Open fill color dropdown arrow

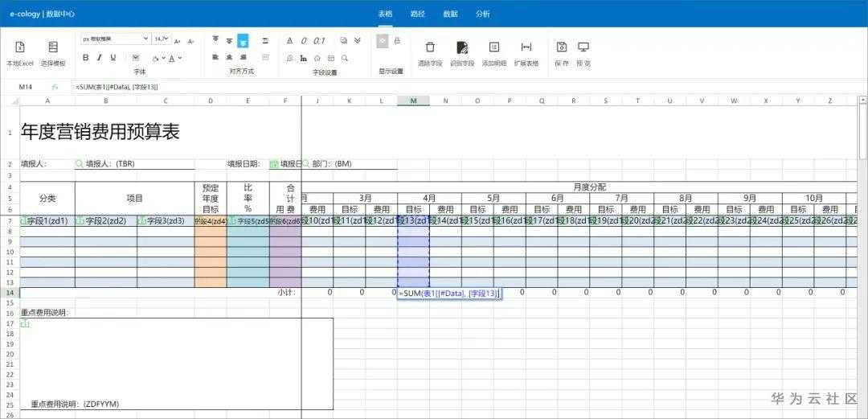tap(163, 58)
